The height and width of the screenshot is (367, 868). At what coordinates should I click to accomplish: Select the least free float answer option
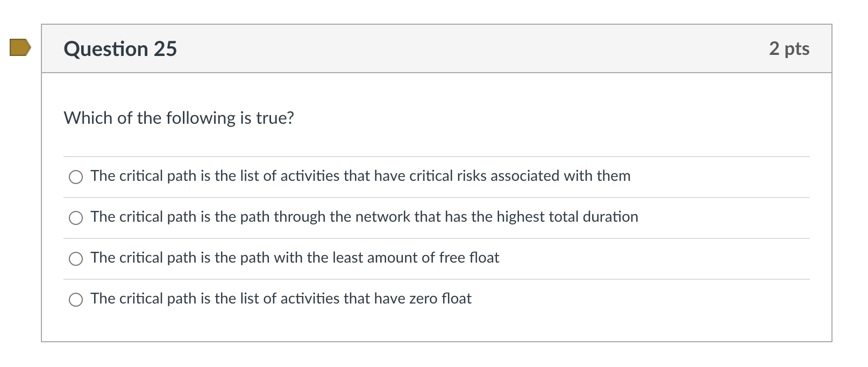click(x=76, y=258)
